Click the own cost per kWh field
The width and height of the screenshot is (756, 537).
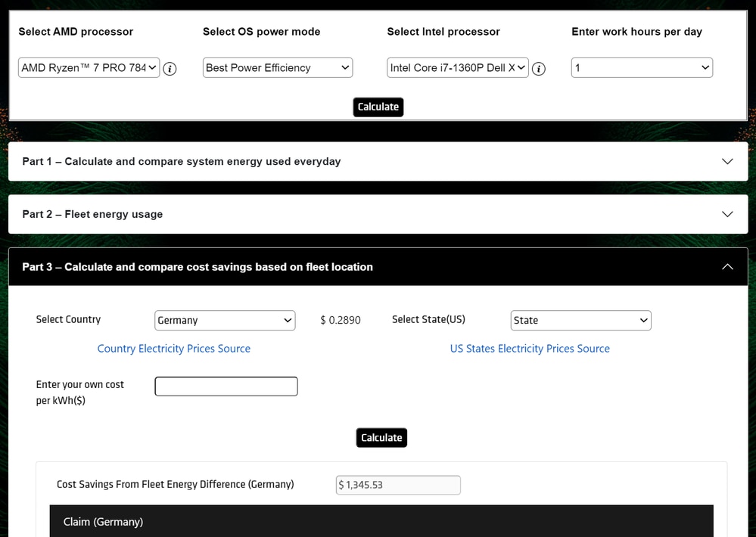tap(226, 386)
